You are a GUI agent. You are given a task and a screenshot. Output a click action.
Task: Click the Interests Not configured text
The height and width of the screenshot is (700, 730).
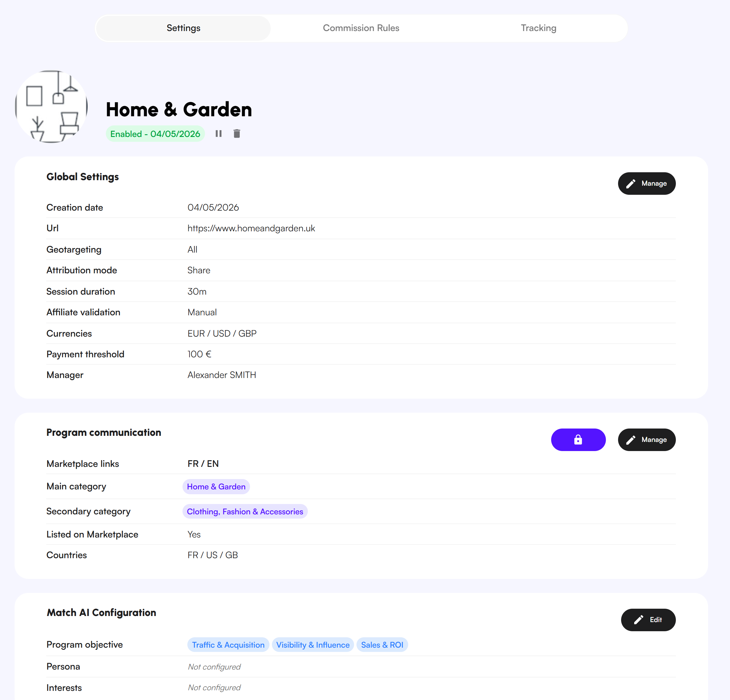pyautogui.click(x=214, y=688)
